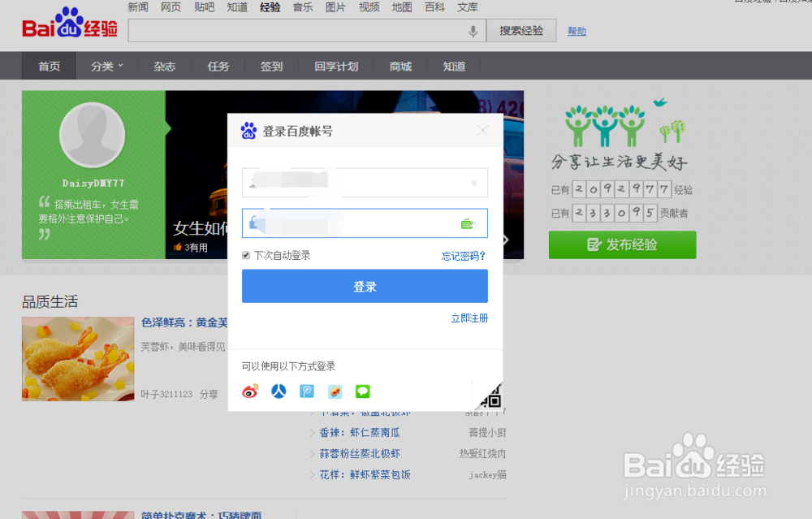Open the 香辣：虾仁蒸南瓜 article
The image size is (812, 519).
click(x=360, y=432)
